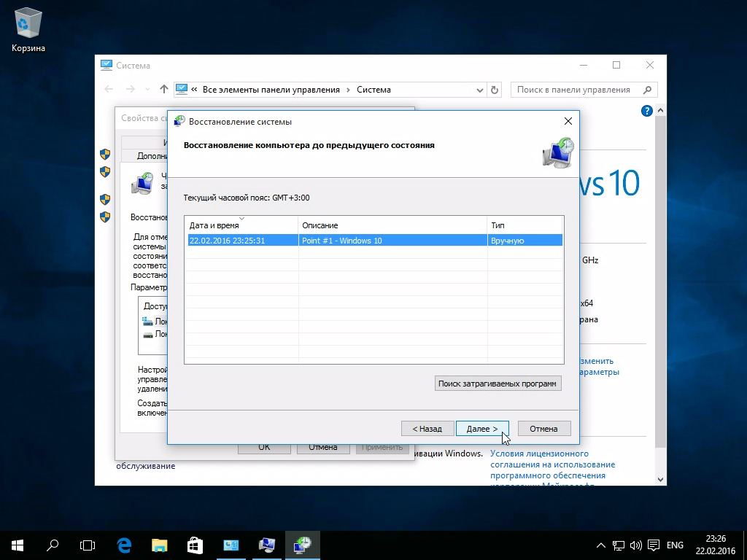Click the System window vertical scrollbar thumb
747x560 pixels.
click(660, 281)
